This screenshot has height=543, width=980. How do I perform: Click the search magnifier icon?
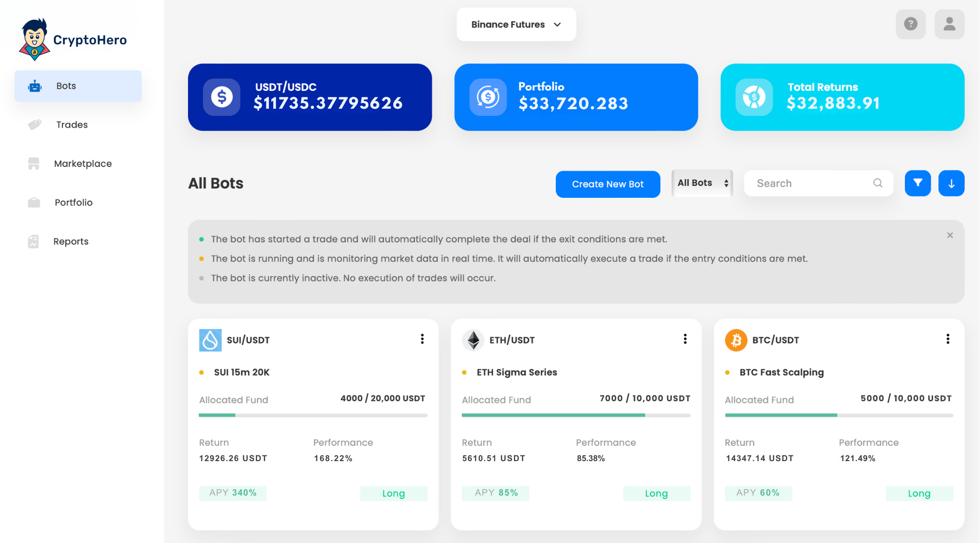pos(877,183)
